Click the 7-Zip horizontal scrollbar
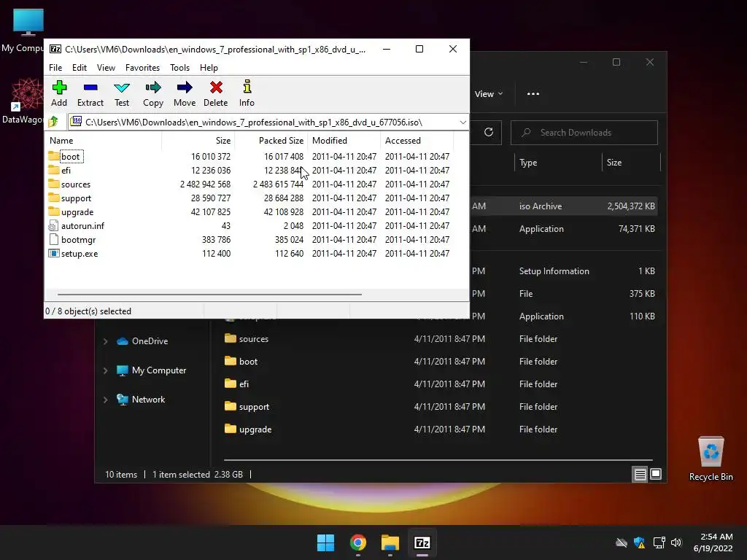747x560 pixels. click(209, 295)
